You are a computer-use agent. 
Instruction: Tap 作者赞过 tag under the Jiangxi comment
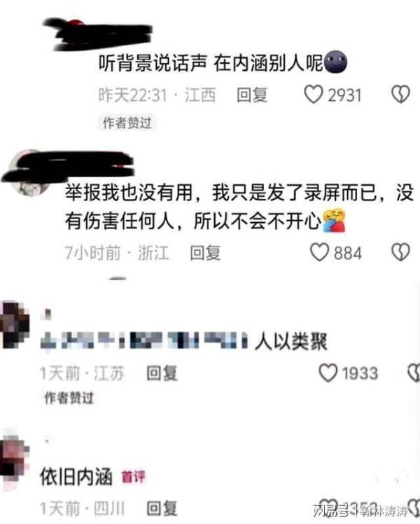(x=127, y=123)
